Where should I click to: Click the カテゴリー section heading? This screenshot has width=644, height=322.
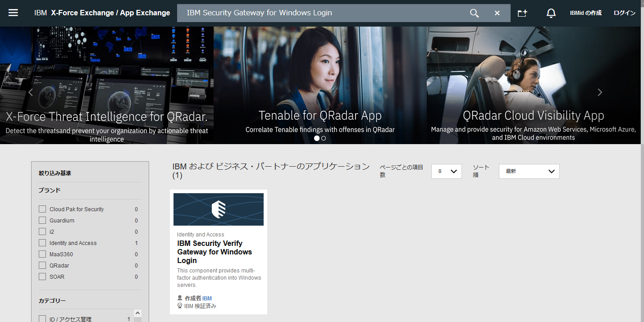(52, 300)
